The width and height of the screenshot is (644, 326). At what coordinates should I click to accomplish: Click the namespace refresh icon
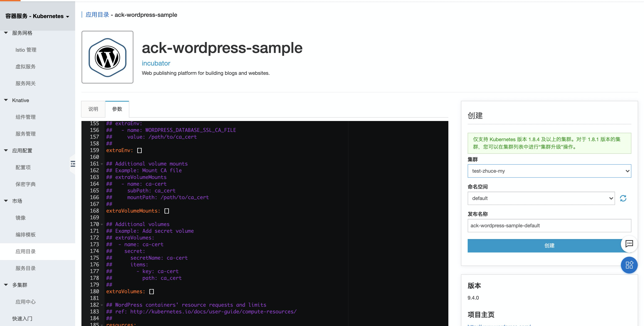[623, 198]
